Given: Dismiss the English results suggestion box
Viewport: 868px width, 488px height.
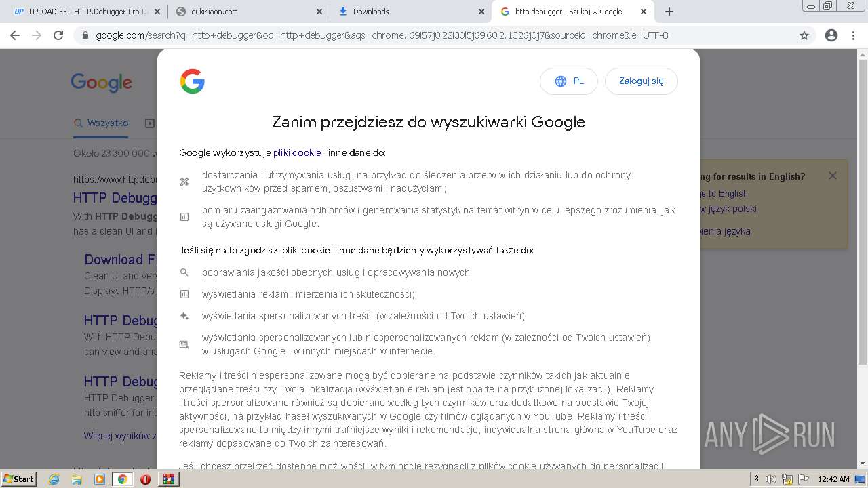Looking at the screenshot, I should (x=832, y=176).
